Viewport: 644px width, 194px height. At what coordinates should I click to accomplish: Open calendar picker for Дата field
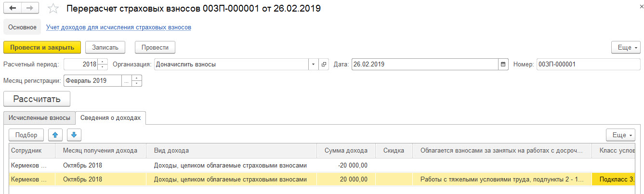pos(503,64)
